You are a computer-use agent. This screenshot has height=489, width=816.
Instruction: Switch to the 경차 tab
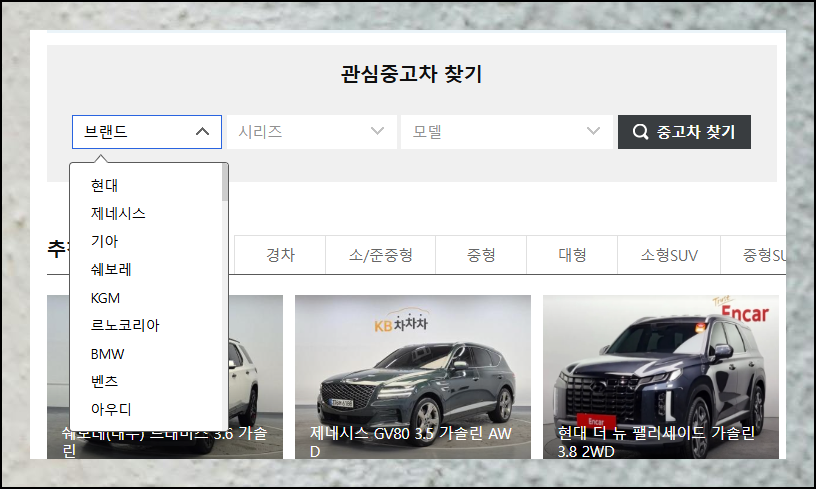pyautogui.click(x=280, y=255)
